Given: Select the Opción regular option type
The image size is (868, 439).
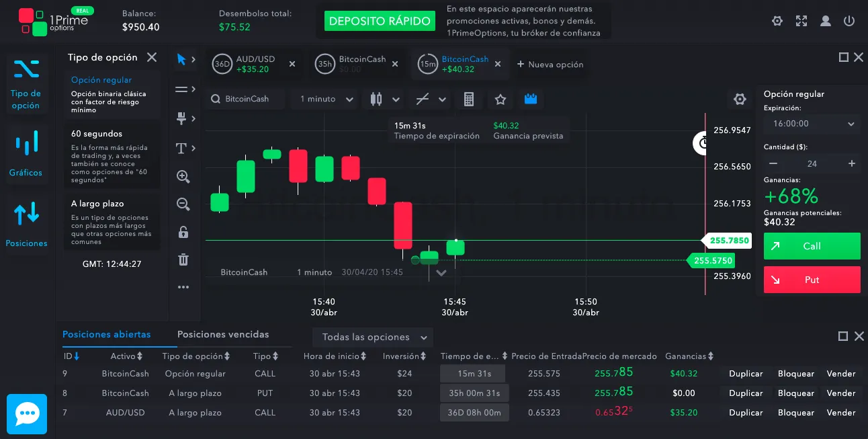Looking at the screenshot, I should pos(112,95).
